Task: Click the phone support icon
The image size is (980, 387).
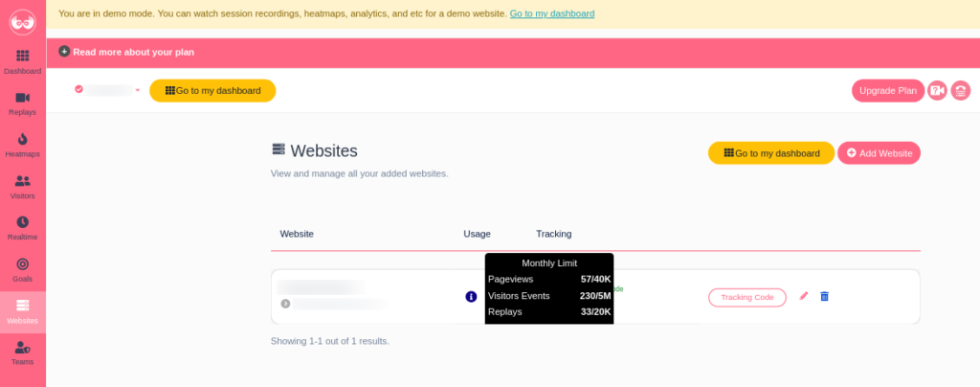Action: [x=961, y=91]
